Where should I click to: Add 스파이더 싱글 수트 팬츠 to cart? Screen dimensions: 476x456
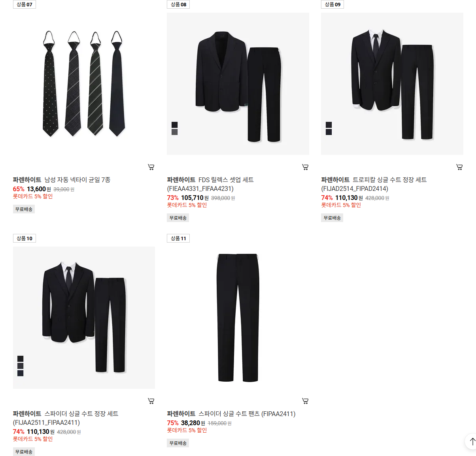pyautogui.click(x=305, y=401)
